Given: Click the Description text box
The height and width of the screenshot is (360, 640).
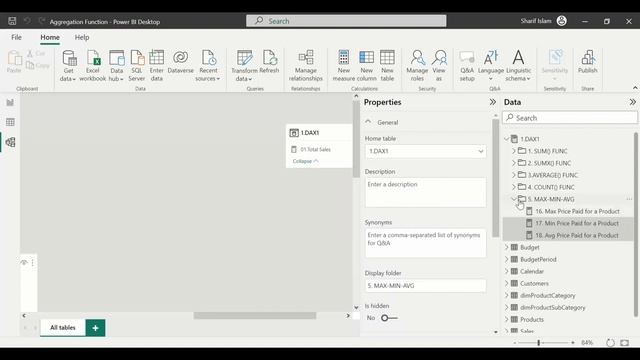Looking at the screenshot, I should 425,192.
